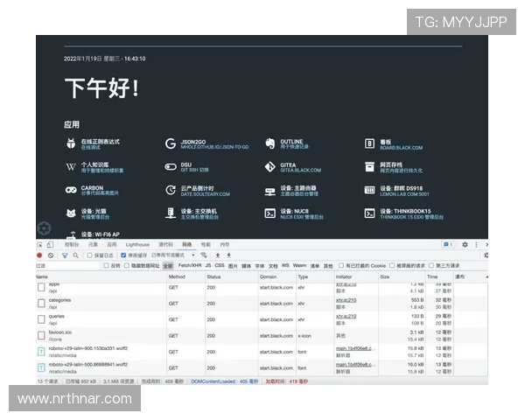Open the 设备: NUC8 terminal icon

click(269, 213)
